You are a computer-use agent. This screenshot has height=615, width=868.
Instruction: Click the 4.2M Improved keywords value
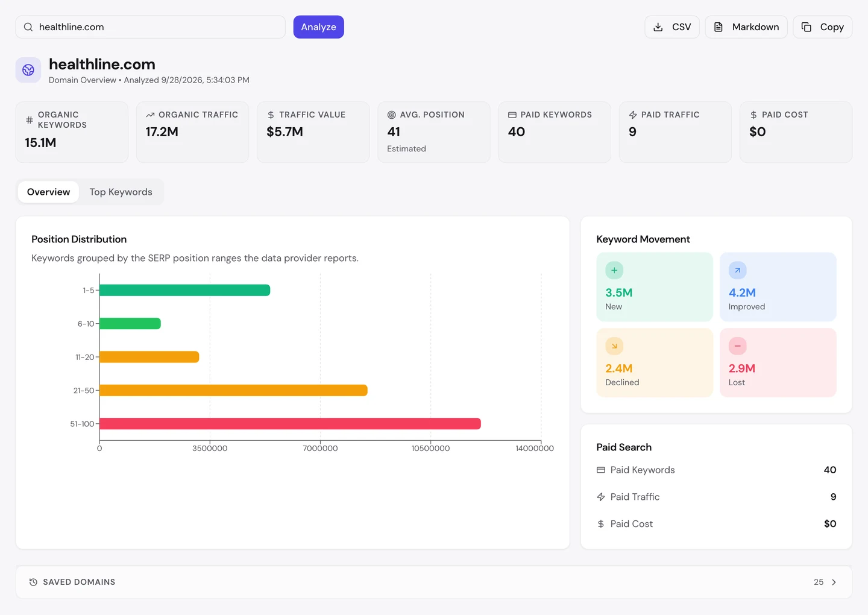click(x=742, y=292)
